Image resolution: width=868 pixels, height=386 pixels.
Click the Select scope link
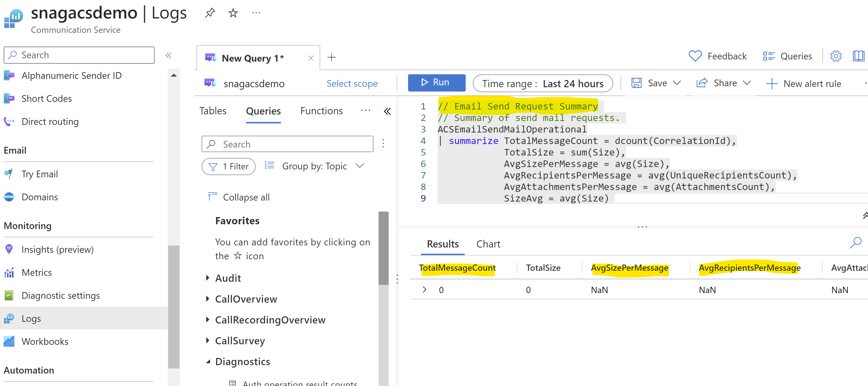[352, 83]
